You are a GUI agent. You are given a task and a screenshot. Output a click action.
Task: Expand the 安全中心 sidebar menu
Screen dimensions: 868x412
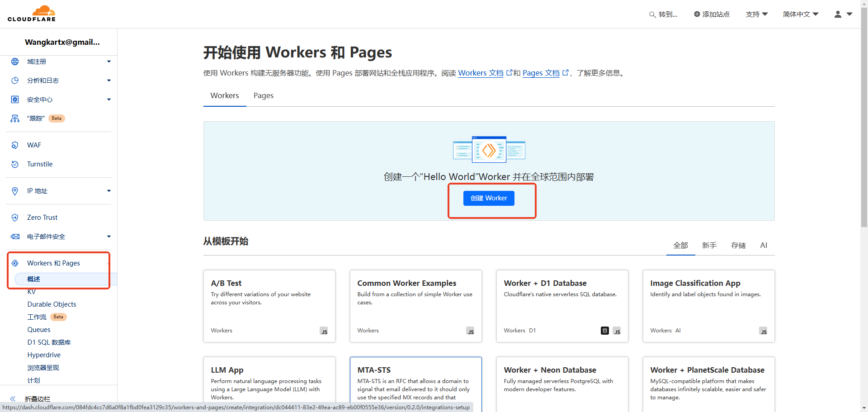(109, 99)
